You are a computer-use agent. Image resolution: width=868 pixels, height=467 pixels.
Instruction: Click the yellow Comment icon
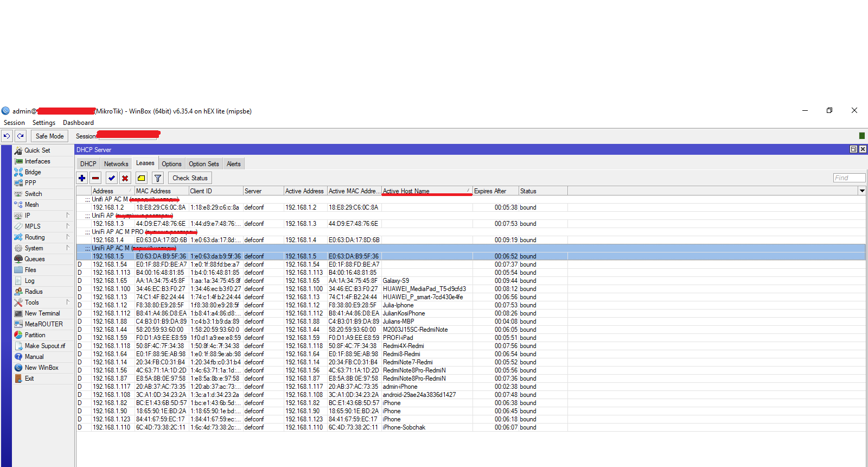(141, 178)
